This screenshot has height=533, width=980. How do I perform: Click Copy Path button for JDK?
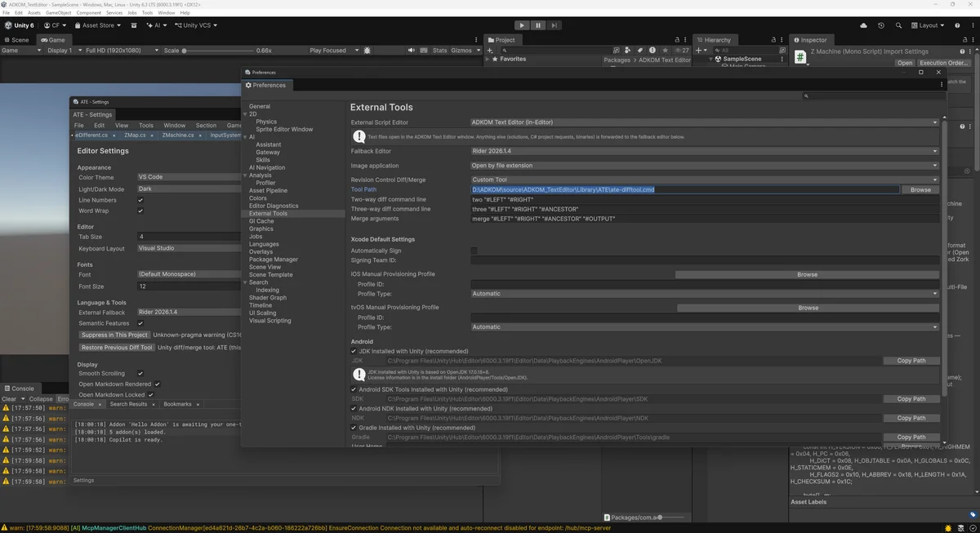point(911,361)
